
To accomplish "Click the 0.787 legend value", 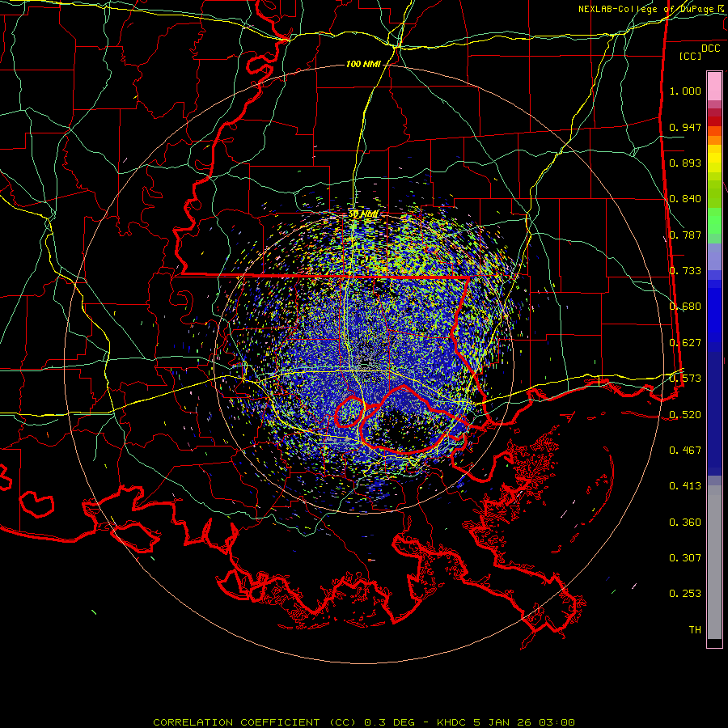I will (x=685, y=235).
